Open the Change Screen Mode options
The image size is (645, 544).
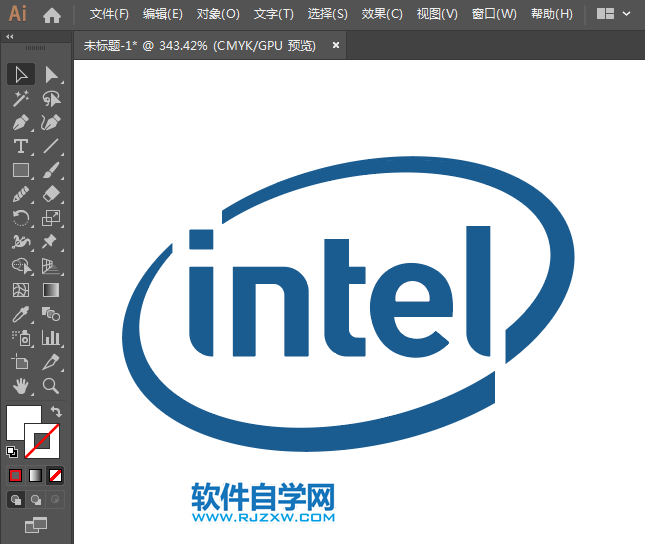click(x=36, y=524)
